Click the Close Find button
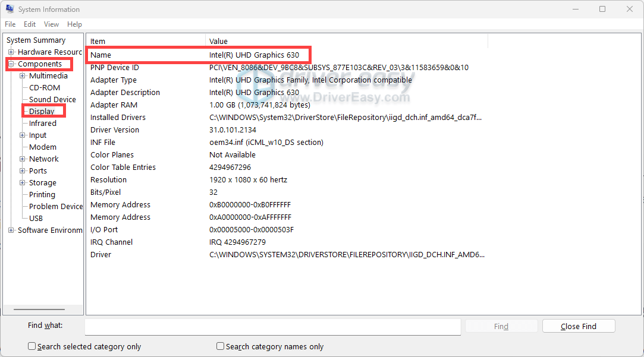The width and height of the screenshot is (644, 357). 578,326
